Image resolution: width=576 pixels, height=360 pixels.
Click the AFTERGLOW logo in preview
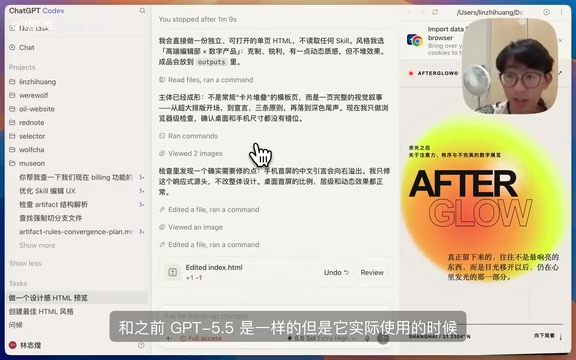tap(433, 73)
